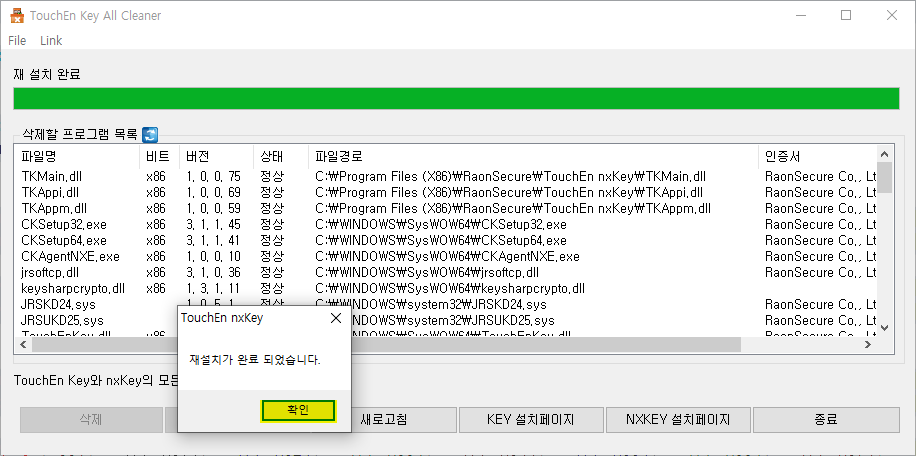Click the SysWOW64 path of CKSetup64.exe

[x=441, y=241]
